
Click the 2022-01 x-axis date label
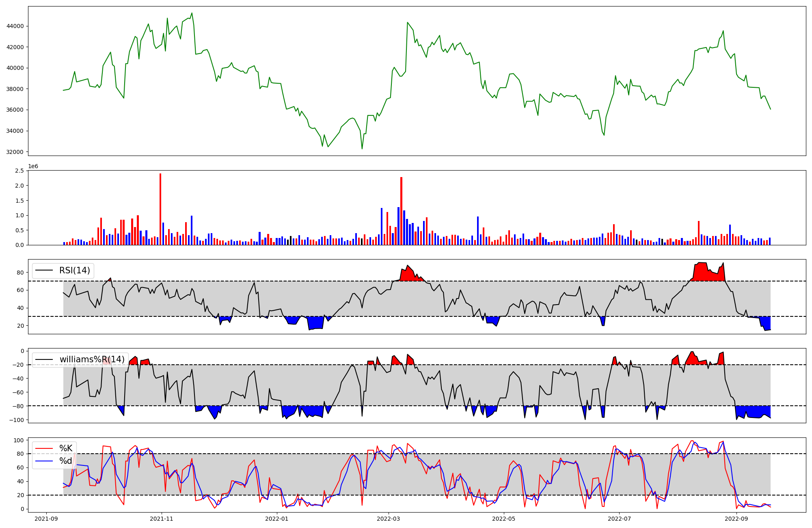tap(277, 519)
